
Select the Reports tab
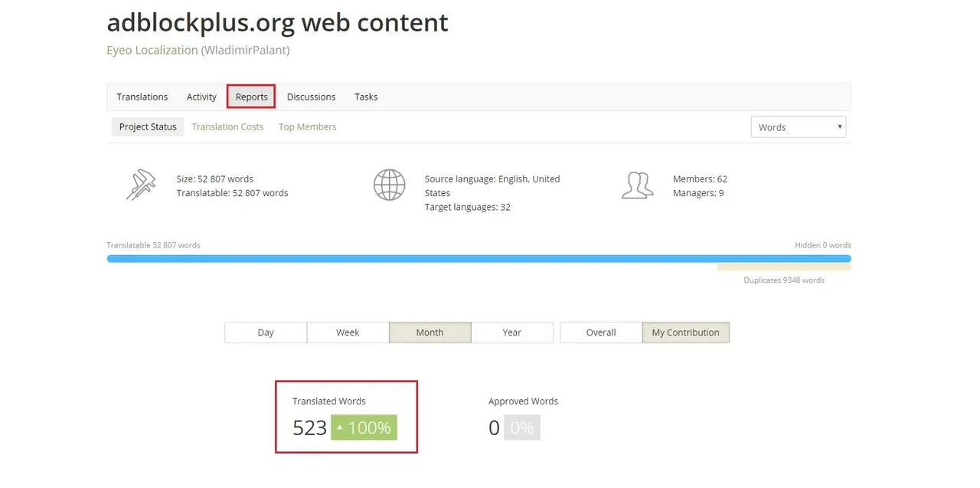pos(251,97)
